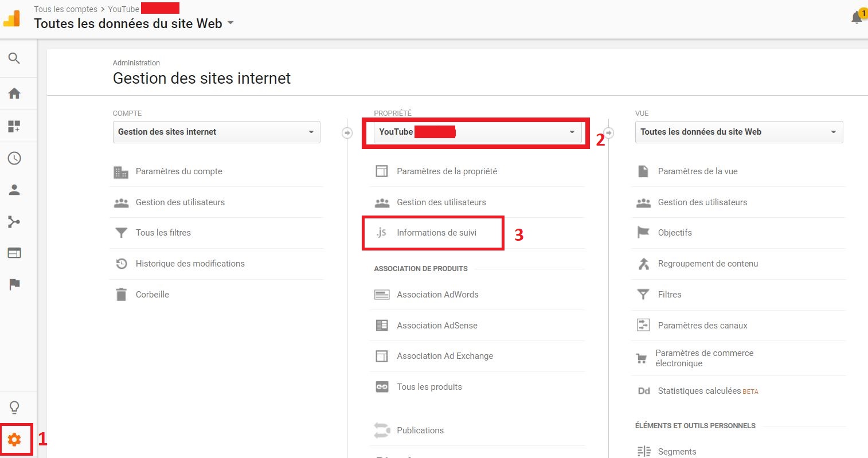868x458 pixels.
Task: Click the arrow between Propriété and Vue columns
Action: (608, 133)
